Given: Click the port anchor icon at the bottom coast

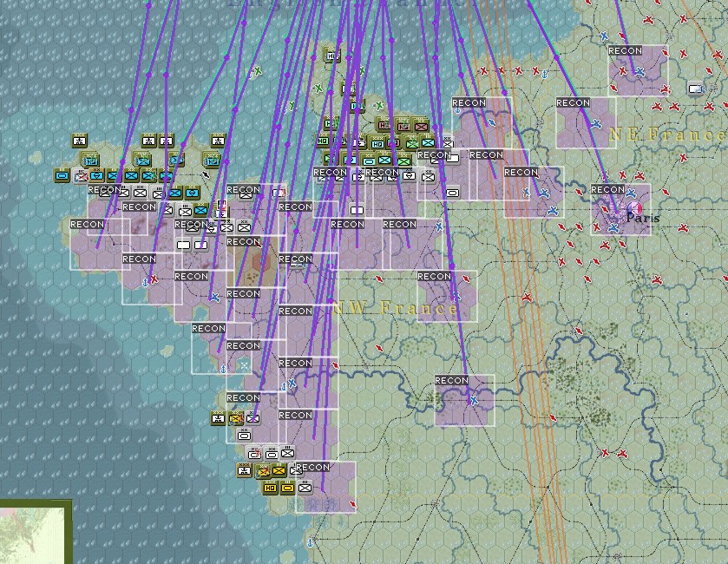Looking at the screenshot, I should point(310,542).
